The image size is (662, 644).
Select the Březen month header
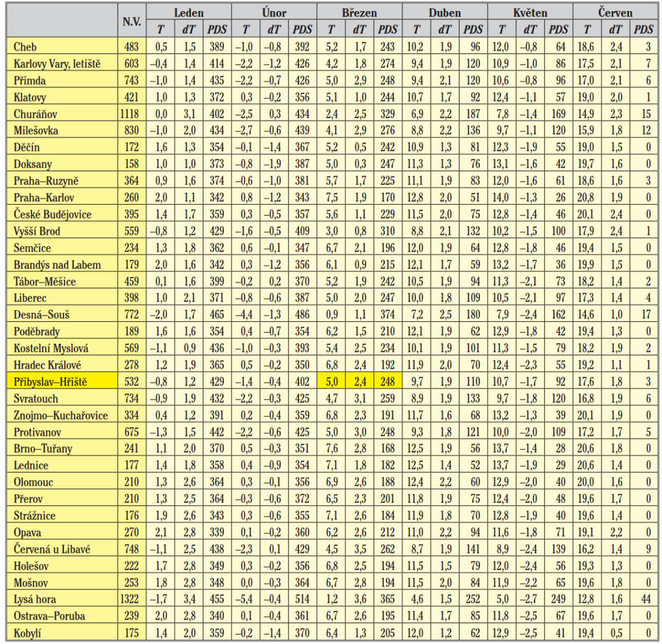pyautogui.click(x=359, y=12)
